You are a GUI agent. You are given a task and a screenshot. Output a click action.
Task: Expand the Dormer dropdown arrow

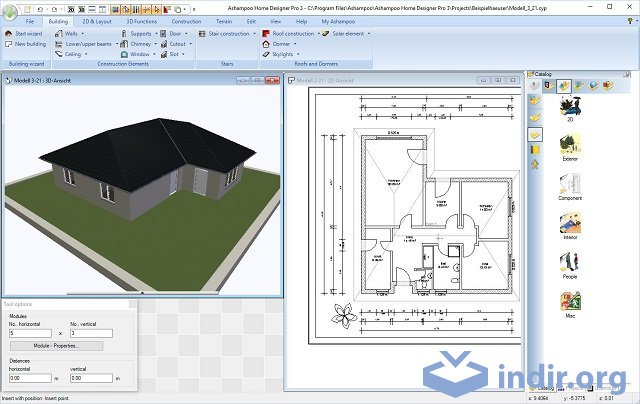[x=295, y=44]
